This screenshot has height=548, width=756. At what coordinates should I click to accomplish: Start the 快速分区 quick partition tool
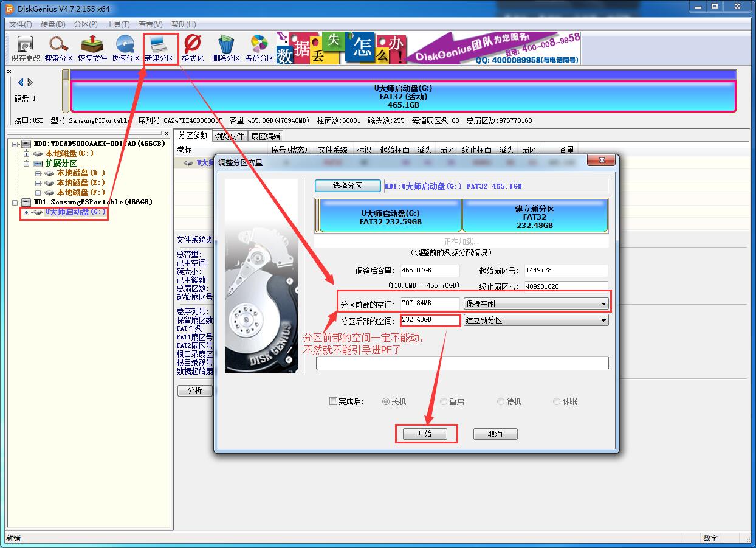pyautogui.click(x=126, y=49)
